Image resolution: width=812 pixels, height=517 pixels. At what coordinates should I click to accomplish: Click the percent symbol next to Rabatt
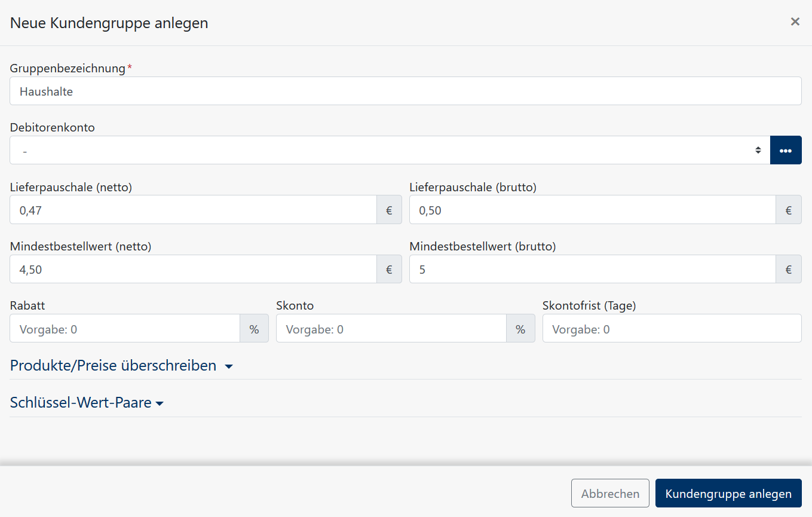point(255,328)
